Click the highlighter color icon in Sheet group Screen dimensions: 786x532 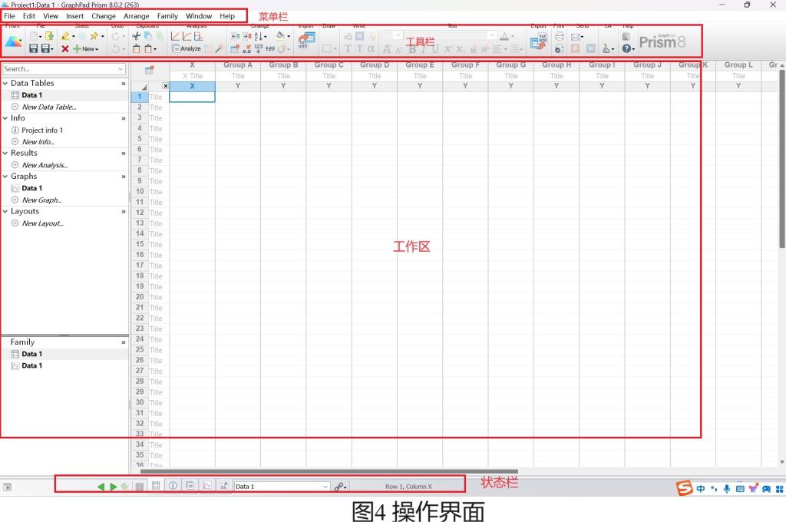coord(65,36)
